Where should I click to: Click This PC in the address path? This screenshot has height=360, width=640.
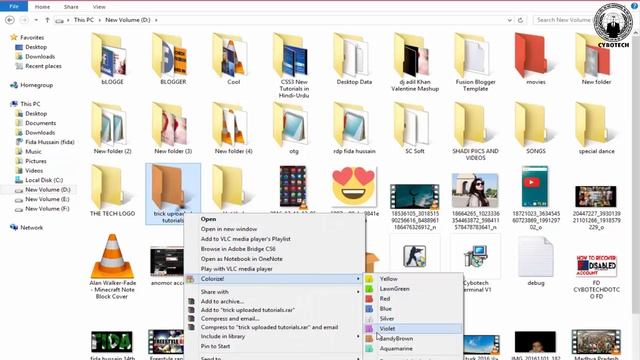(84, 20)
